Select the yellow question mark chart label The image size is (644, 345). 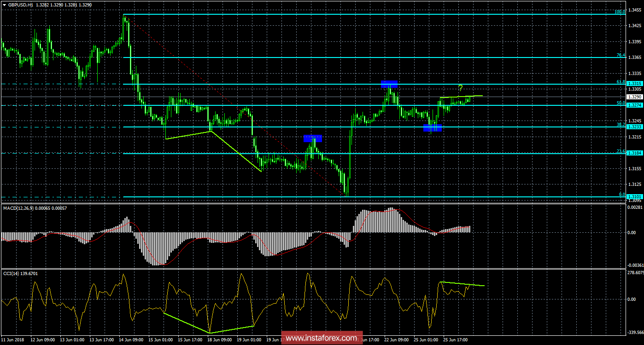[x=460, y=88]
